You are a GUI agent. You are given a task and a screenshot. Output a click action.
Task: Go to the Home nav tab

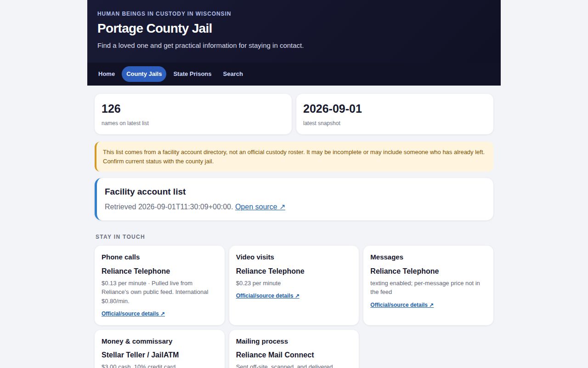click(107, 74)
